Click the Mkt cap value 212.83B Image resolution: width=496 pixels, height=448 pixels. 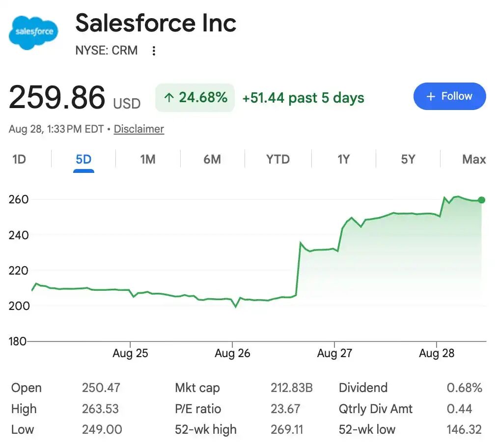291,388
